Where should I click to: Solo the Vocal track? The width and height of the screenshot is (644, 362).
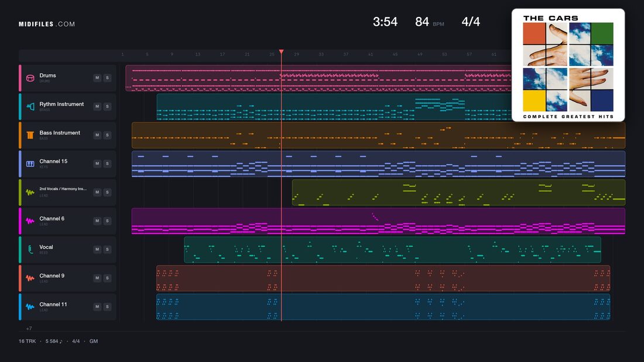pos(107,249)
